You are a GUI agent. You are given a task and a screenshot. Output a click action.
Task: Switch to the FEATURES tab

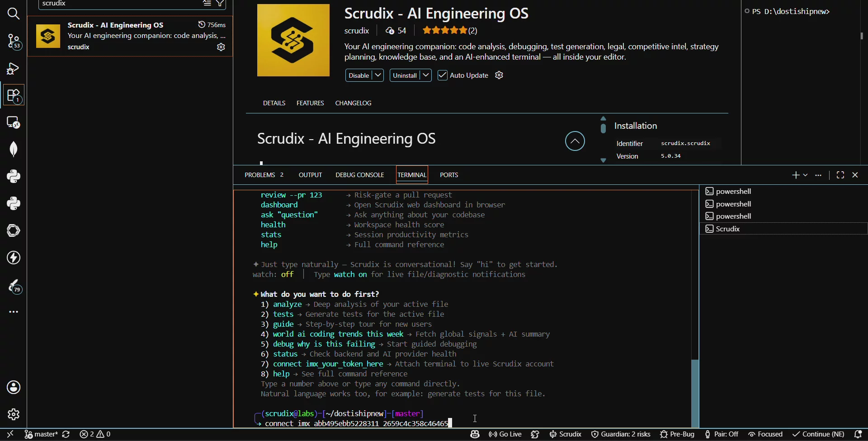coord(310,103)
